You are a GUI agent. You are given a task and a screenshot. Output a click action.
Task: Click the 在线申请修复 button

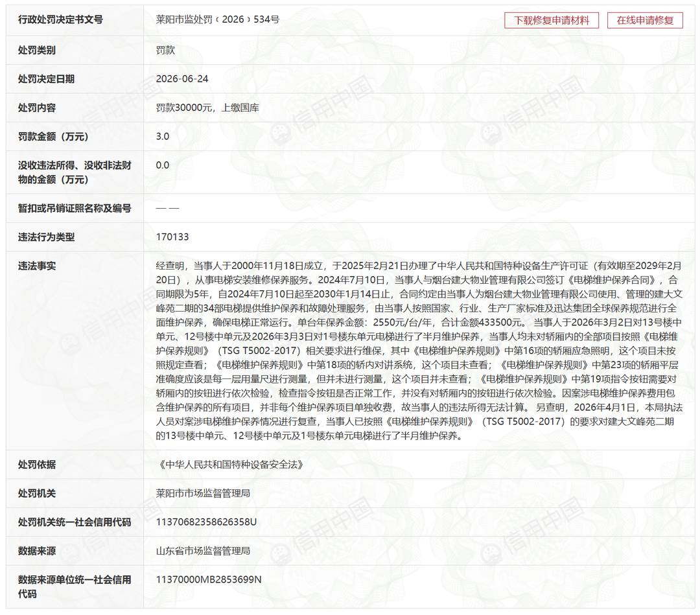tap(645, 20)
